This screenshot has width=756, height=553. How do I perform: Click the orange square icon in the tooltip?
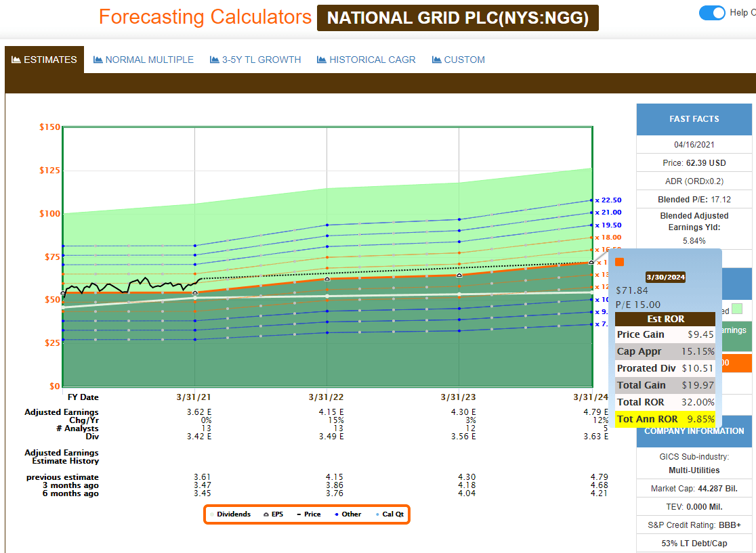tap(618, 261)
